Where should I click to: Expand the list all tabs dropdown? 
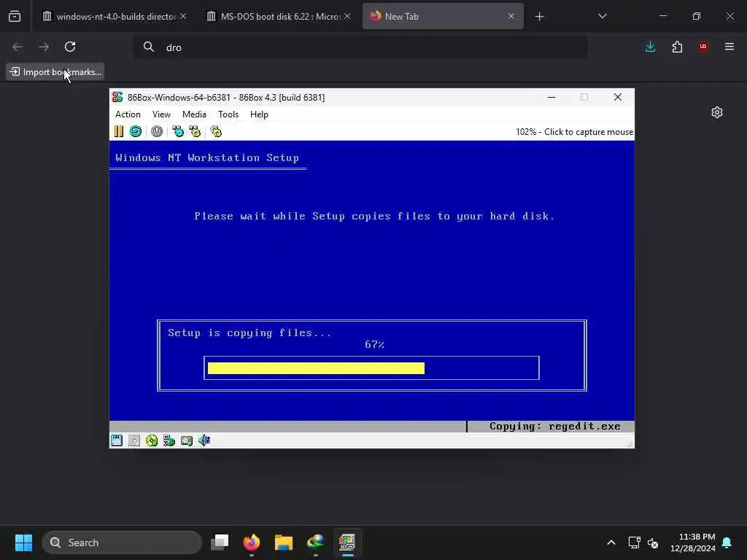pos(602,16)
